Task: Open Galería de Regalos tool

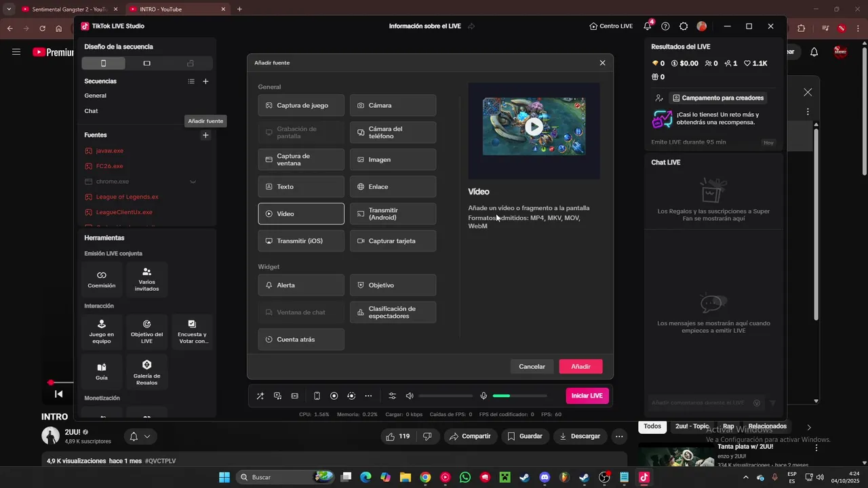Action: click(x=146, y=371)
